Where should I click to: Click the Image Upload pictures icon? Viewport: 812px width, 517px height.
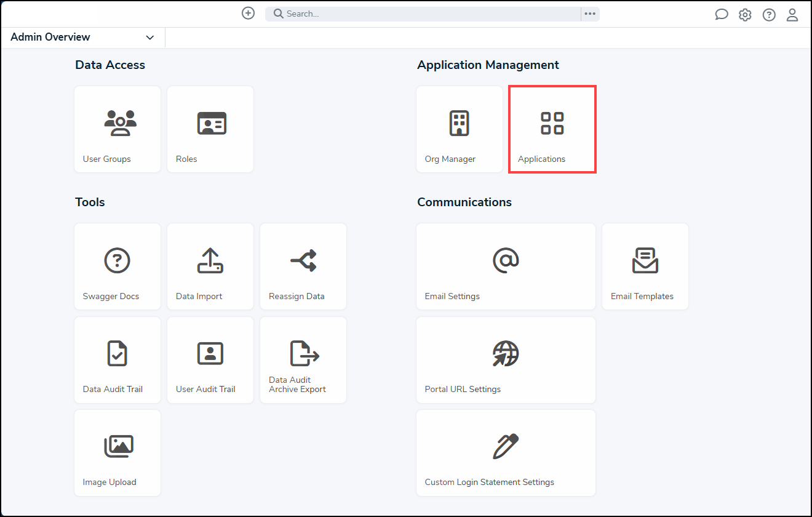tap(119, 446)
